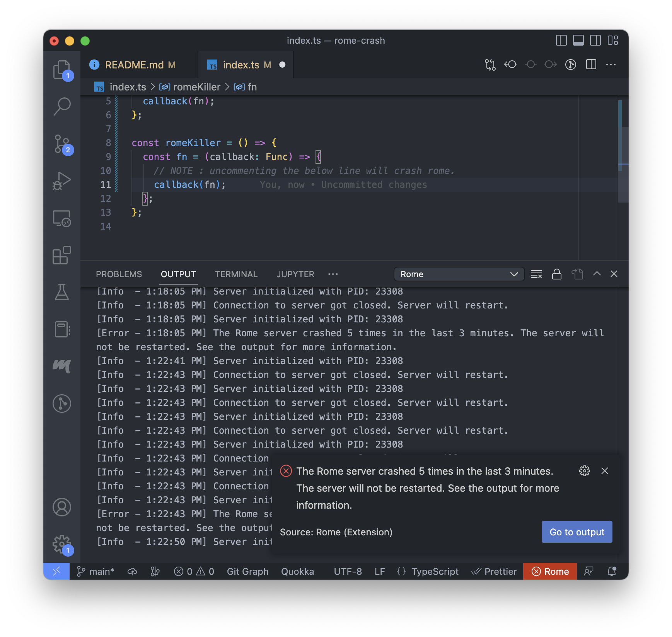The height and width of the screenshot is (637, 672).
Task: Open the output log in editor
Action: 577,274
